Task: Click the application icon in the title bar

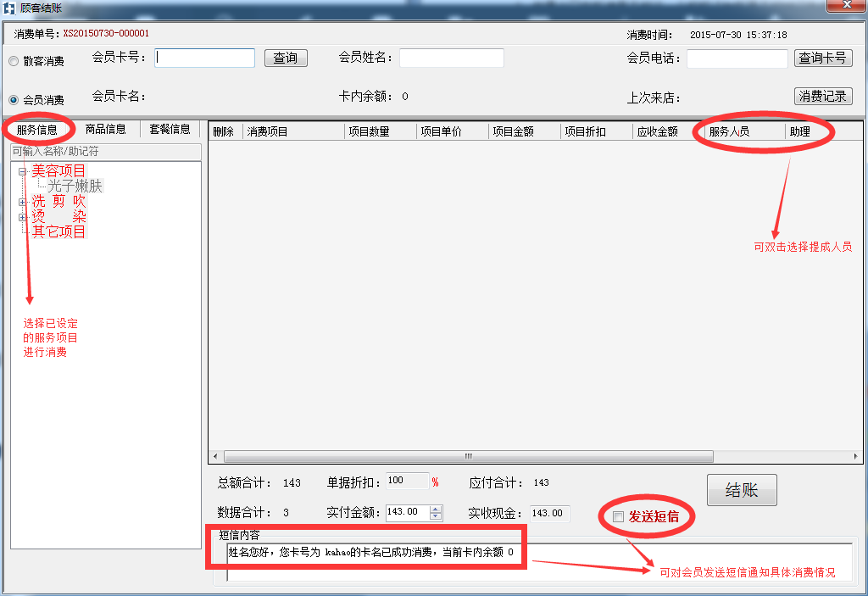Action: [x=8, y=7]
